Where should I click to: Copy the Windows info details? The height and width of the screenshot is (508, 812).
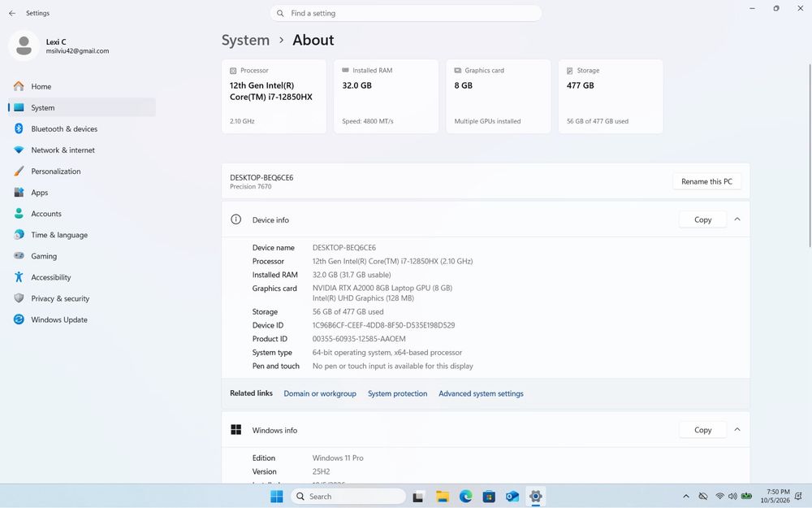[702, 430]
